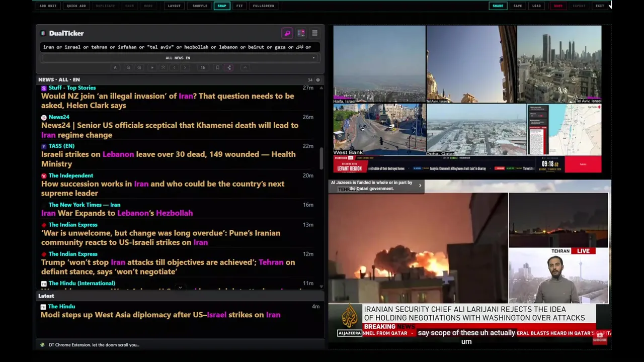Click the LOAD button
The image size is (644, 362).
(536, 6)
